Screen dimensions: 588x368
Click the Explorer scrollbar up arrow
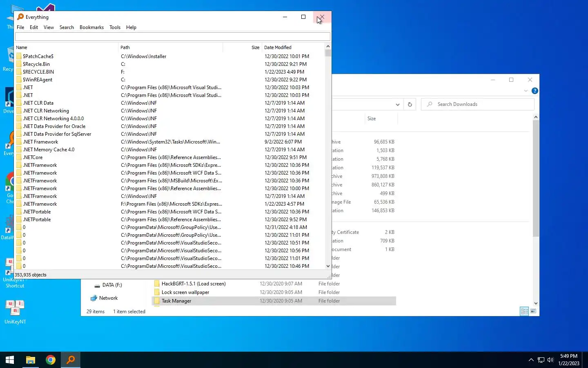[x=536, y=117]
